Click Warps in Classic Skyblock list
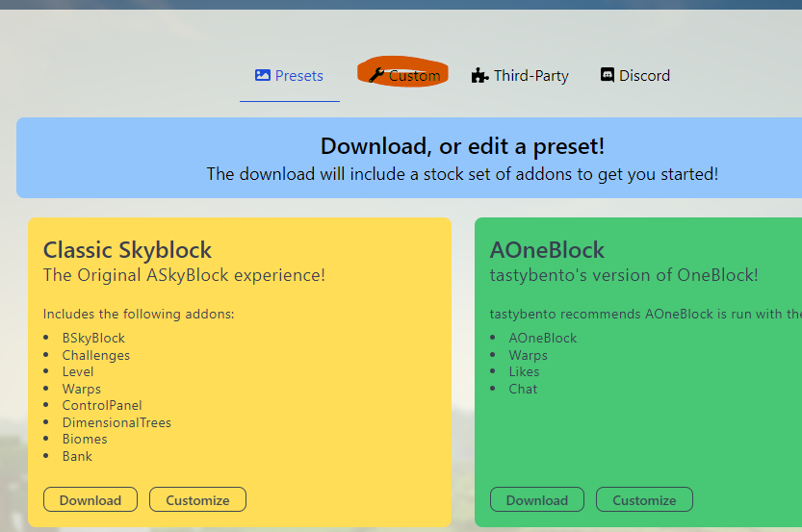This screenshot has height=532, width=802. pos(82,389)
